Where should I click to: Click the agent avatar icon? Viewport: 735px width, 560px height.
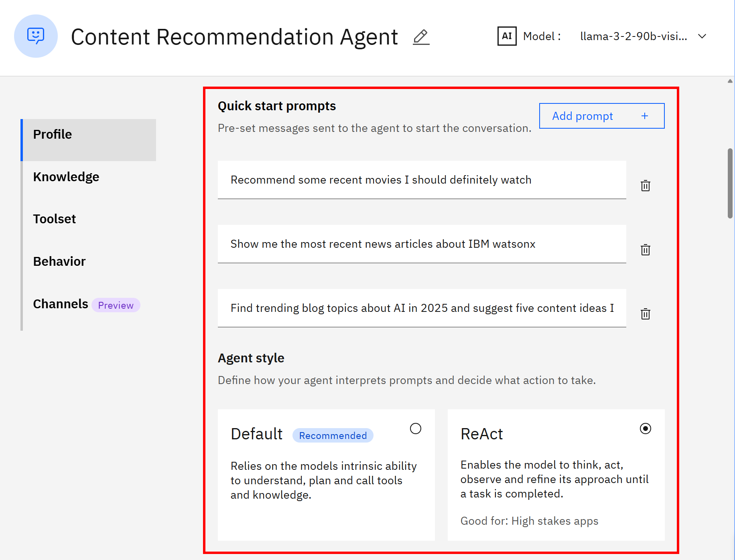tap(36, 36)
